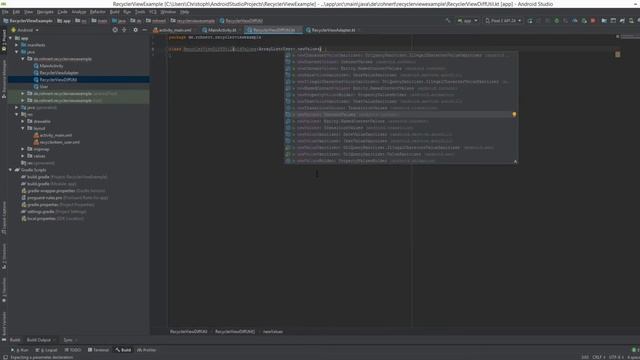Open the Android project view dropdown

tap(25, 30)
